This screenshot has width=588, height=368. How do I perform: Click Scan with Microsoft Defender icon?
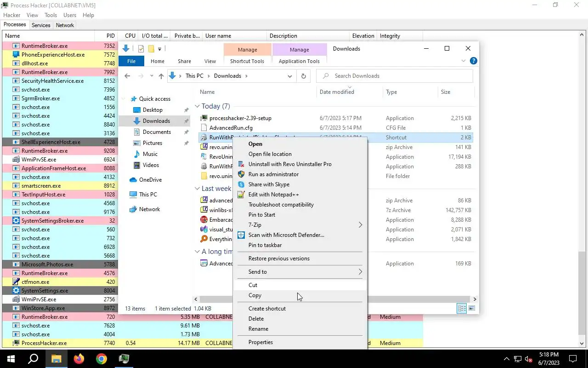click(241, 235)
